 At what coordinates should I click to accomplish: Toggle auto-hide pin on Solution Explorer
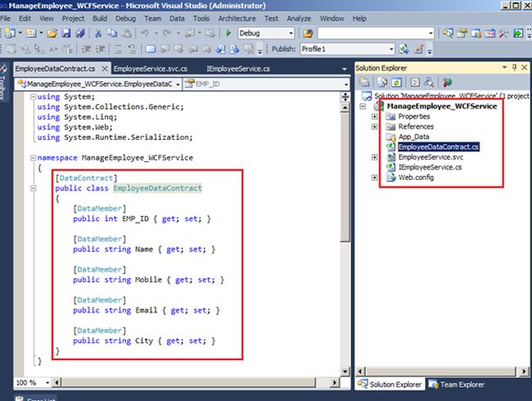click(512, 68)
